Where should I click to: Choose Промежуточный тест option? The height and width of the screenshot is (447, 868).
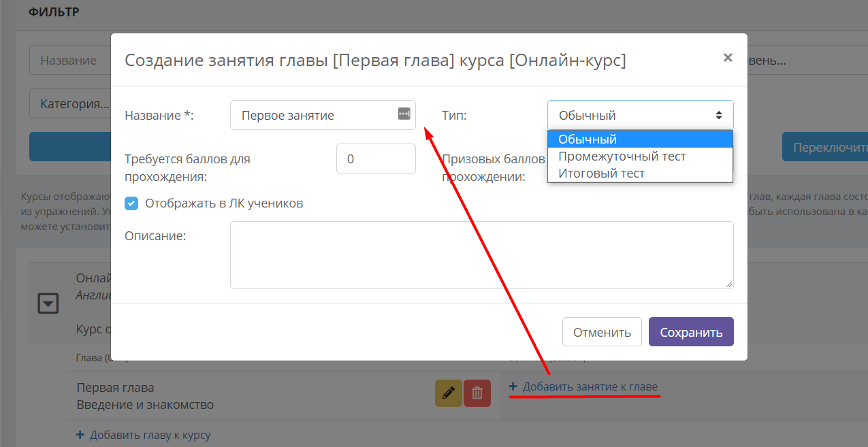pyautogui.click(x=640, y=156)
